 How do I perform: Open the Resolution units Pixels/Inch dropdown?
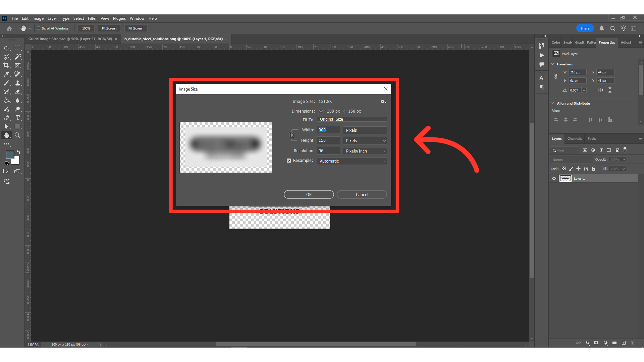pos(365,151)
